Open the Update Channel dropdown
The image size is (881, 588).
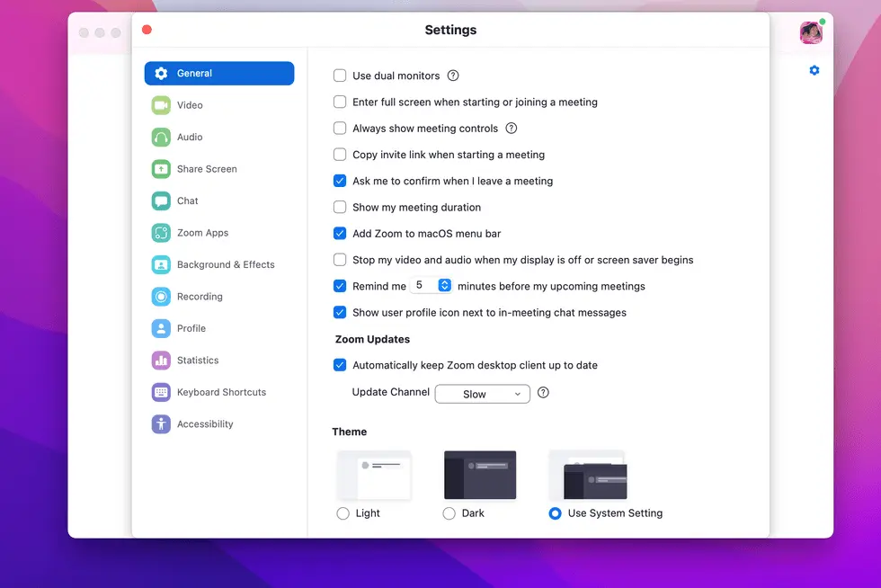(x=482, y=394)
